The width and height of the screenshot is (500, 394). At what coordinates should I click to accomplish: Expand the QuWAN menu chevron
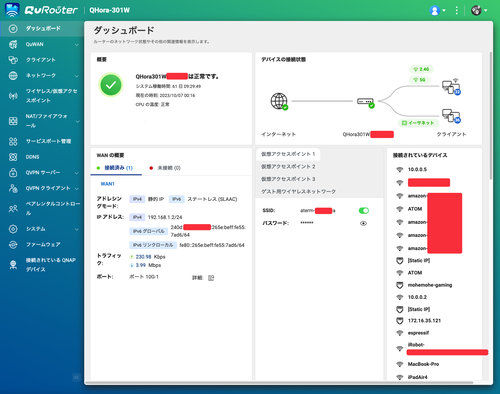tap(77, 45)
